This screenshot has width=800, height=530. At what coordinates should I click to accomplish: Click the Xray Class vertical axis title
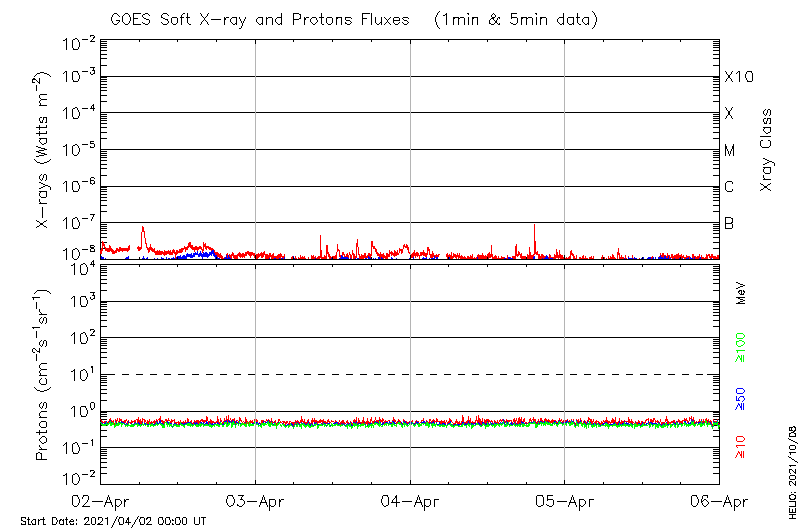pos(767,150)
